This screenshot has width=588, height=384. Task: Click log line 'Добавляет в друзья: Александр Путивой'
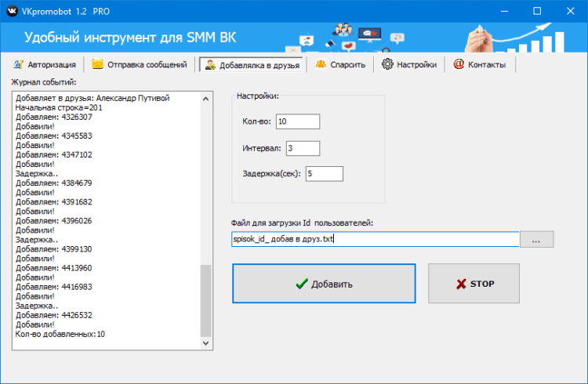(x=93, y=98)
